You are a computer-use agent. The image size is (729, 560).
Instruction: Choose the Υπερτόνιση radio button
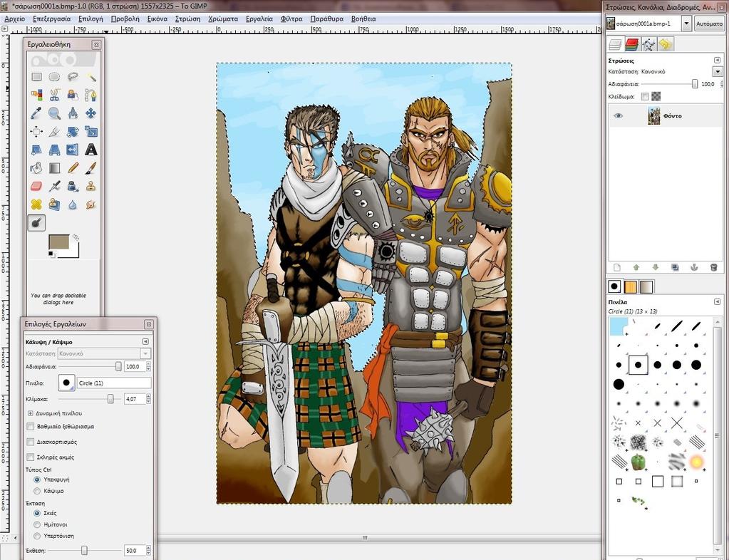click(37, 536)
